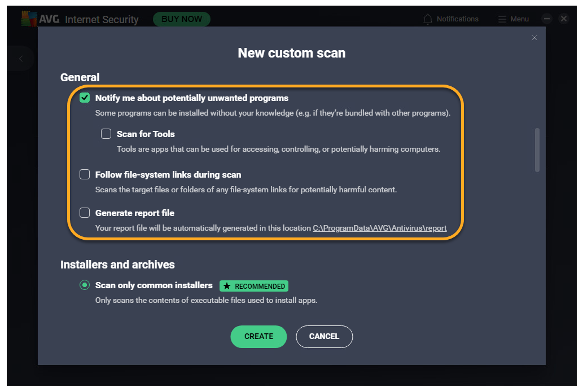Click the Create button
This screenshot has width=583, height=392.
tap(258, 336)
